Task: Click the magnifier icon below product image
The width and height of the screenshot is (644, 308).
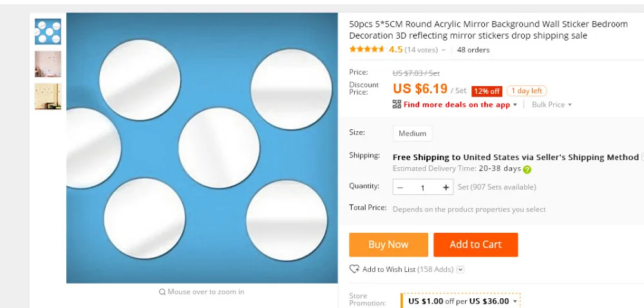Action: pos(162,292)
